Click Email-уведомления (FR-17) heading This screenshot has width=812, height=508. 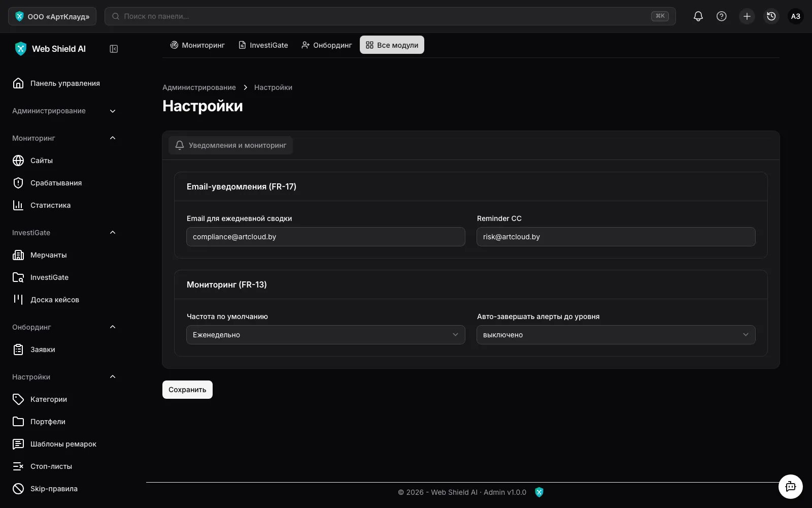pyautogui.click(x=242, y=186)
